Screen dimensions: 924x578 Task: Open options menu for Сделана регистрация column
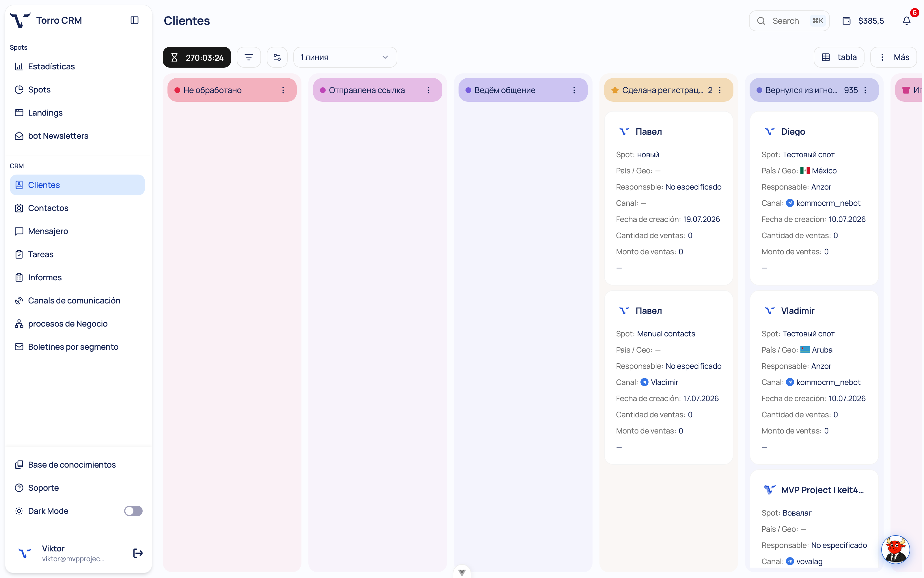tap(720, 90)
